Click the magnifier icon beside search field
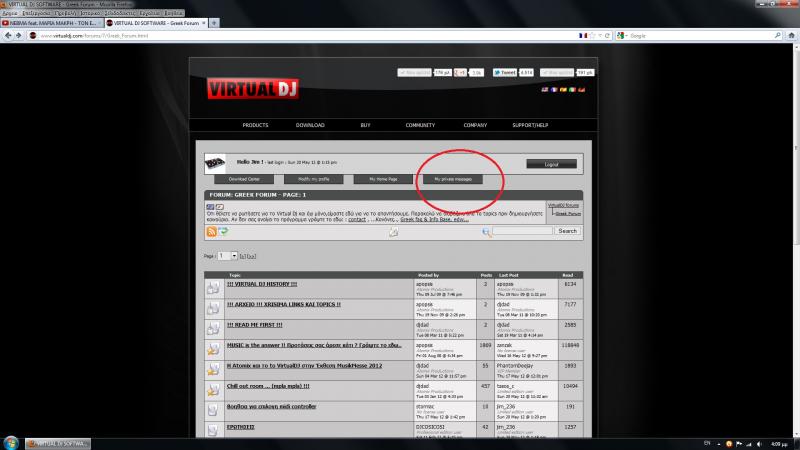This screenshot has width=800, height=450. tap(486, 232)
